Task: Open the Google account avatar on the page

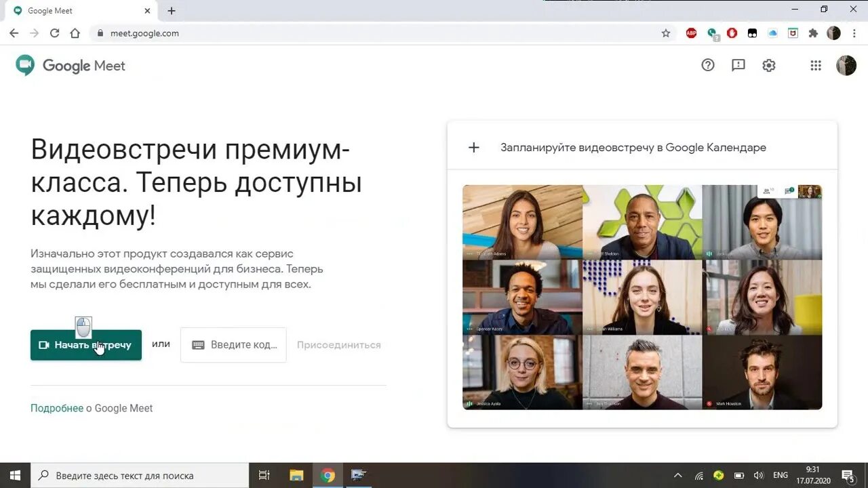Action: pyautogui.click(x=846, y=65)
